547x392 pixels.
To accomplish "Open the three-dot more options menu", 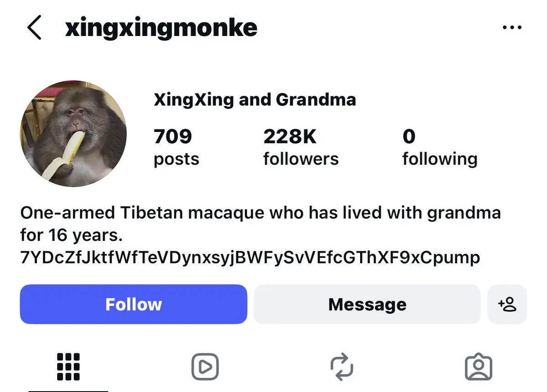I will (x=511, y=28).
